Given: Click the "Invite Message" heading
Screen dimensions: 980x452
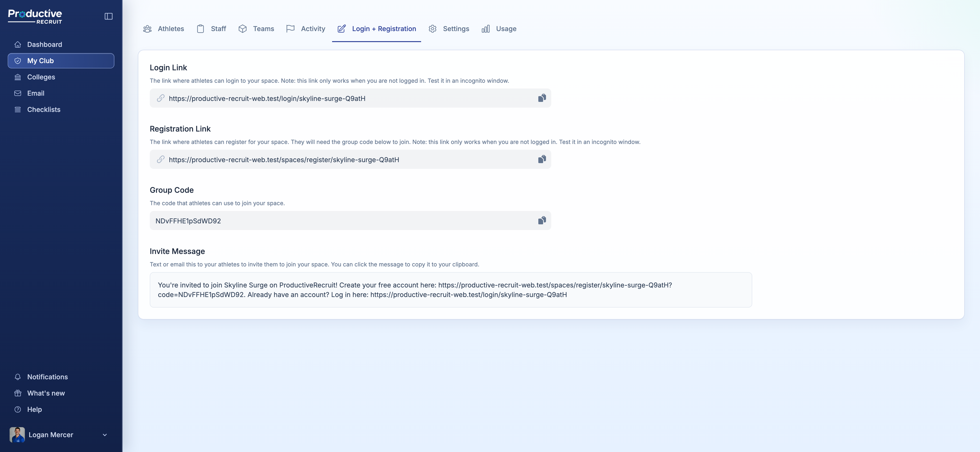Looking at the screenshot, I should pos(177,251).
